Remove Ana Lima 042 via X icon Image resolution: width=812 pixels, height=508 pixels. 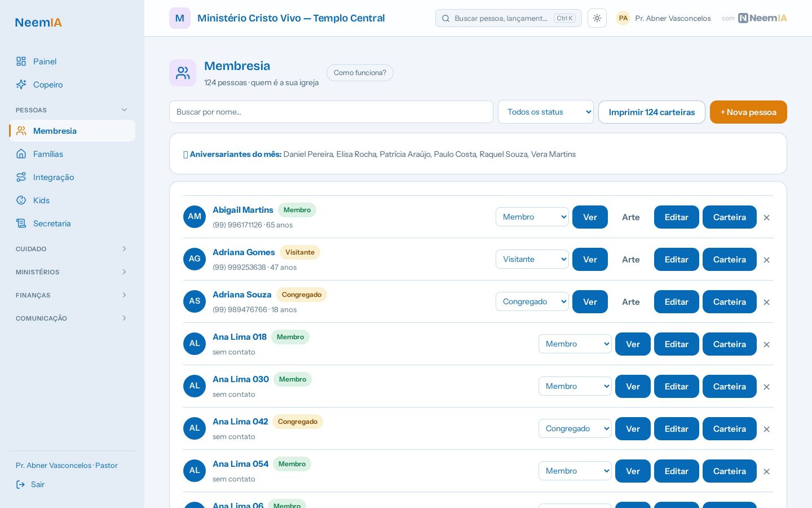(766, 429)
